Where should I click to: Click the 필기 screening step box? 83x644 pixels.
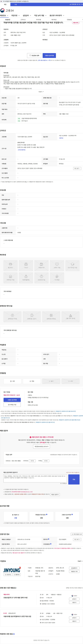tap(51, 381)
